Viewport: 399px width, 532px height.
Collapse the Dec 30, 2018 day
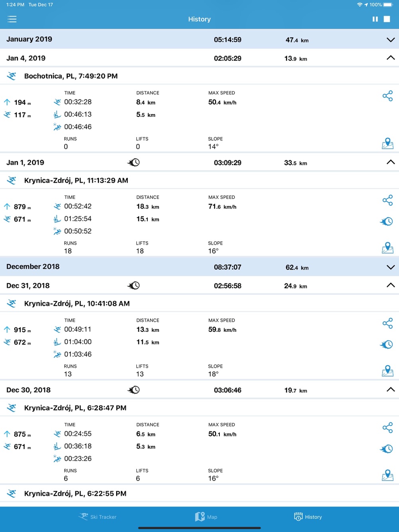click(x=391, y=390)
